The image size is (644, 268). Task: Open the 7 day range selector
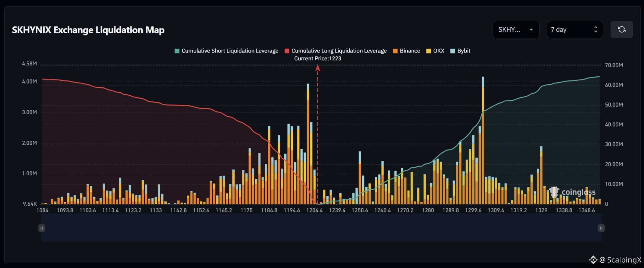coord(575,30)
